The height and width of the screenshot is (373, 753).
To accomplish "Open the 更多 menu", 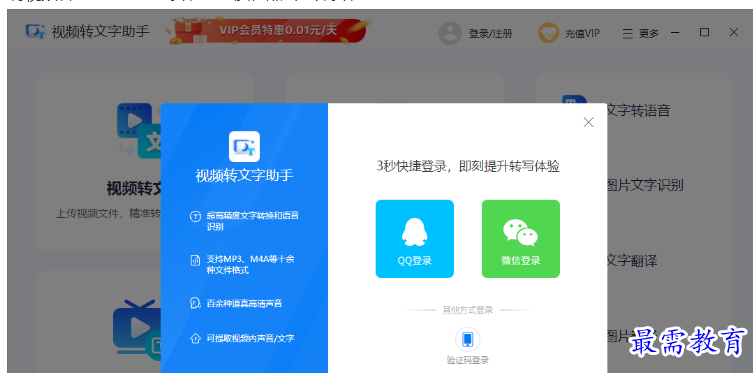I will pos(641,34).
